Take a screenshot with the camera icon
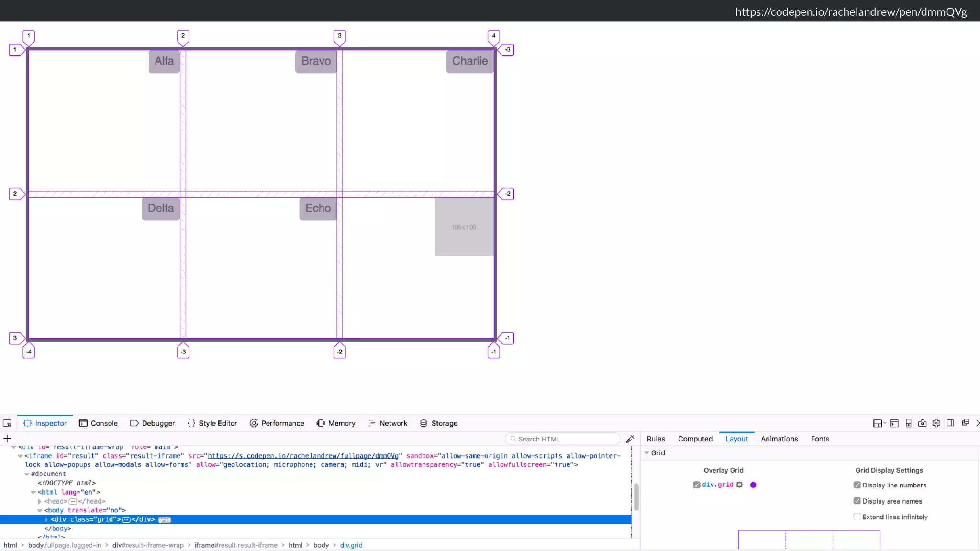 (x=922, y=423)
